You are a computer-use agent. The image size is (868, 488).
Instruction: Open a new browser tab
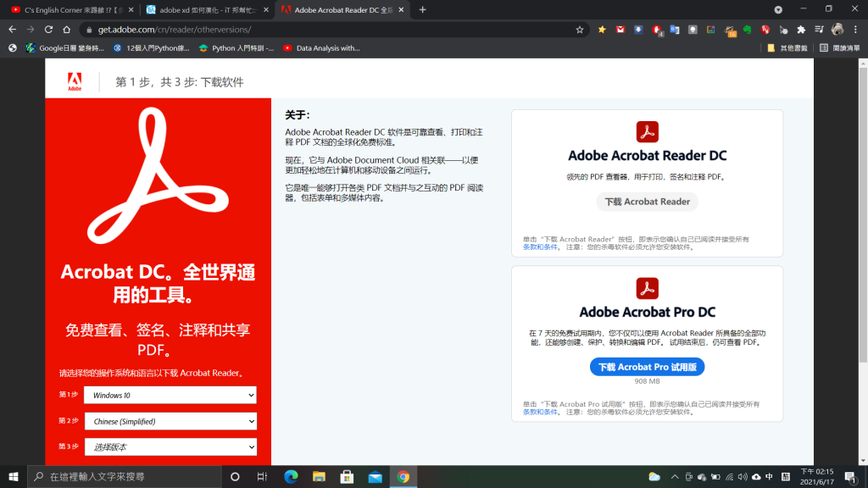point(422,10)
